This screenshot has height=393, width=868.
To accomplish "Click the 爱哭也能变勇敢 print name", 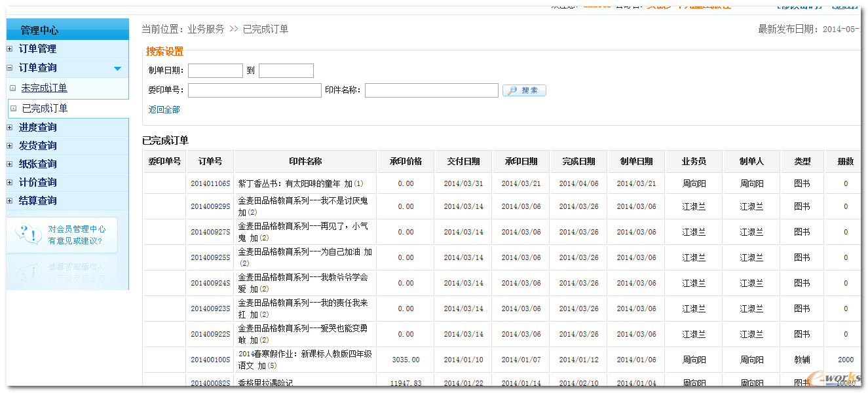I will pyautogui.click(x=303, y=334).
